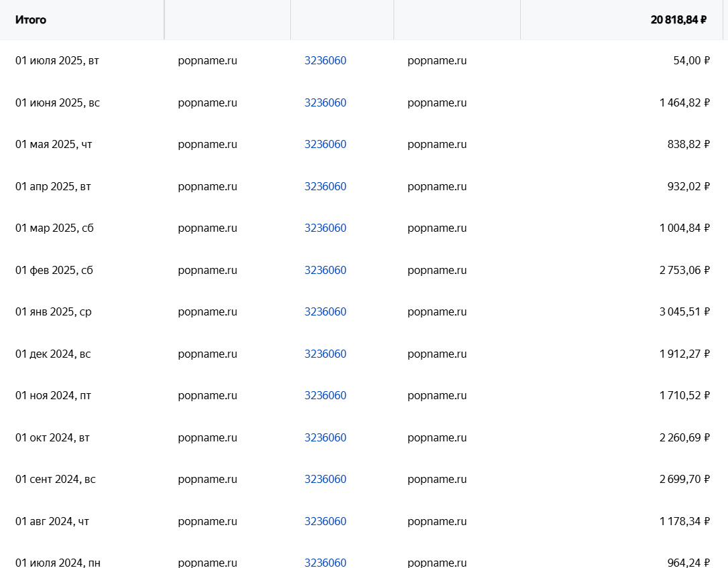This screenshot has width=728, height=568.
Task: Open link 3236060 in the 01 июля 2025 row
Action: click(326, 61)
